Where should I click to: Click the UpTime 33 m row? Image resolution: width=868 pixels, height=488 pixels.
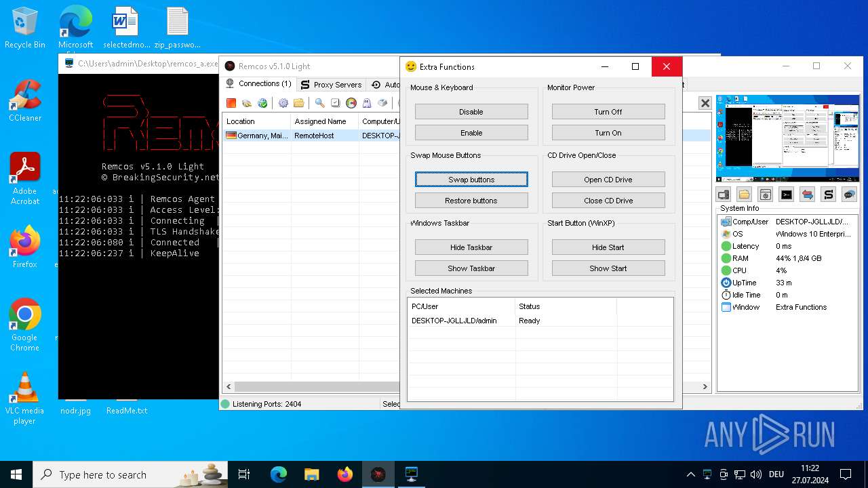pyautogui.click(x=788, y=283)
